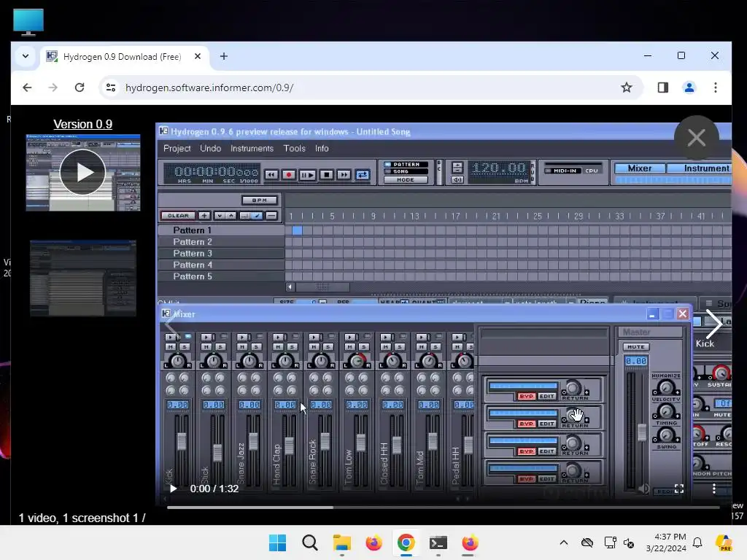Toggle the Master MUTE button in mixer
Image resolution: width=747 pixels, height=560 pixels.
636,346
